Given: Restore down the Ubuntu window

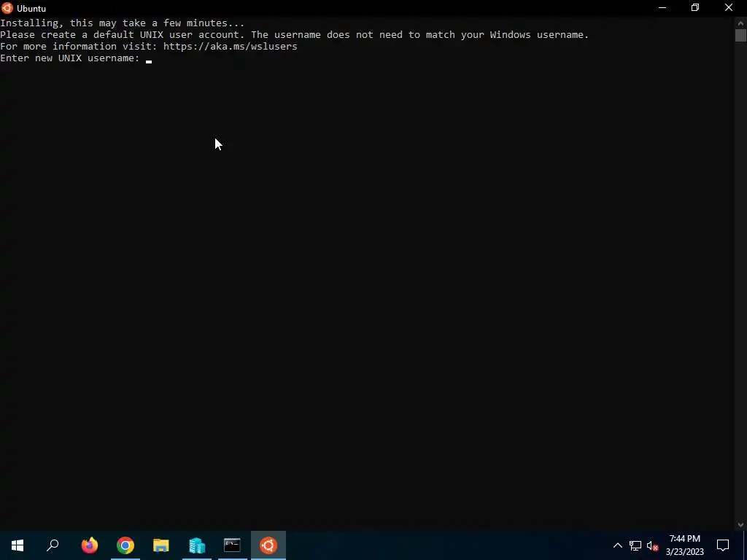Looking at the screenshot, I should (x=695, y=7).
